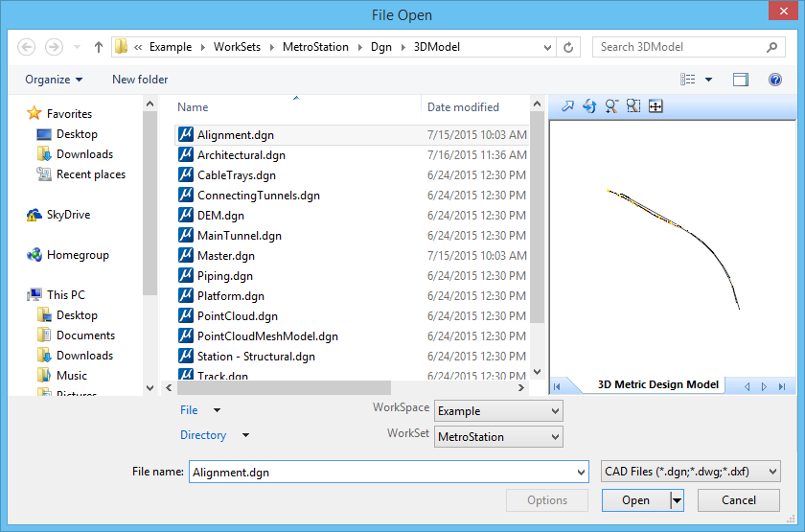Change the view layout icon
Image resolution: width=805 pixels, height=532 pixels.
pyautogui.click(x=687, y=79)
